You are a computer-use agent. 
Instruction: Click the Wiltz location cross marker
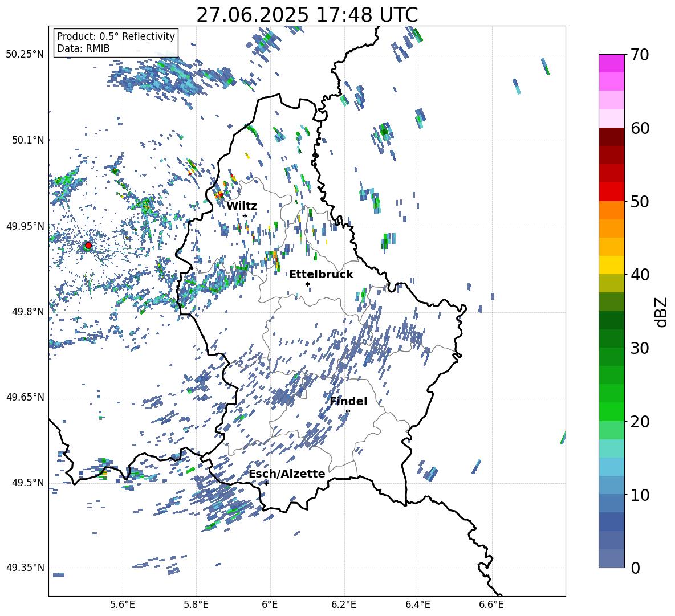[x=245, y=215]
